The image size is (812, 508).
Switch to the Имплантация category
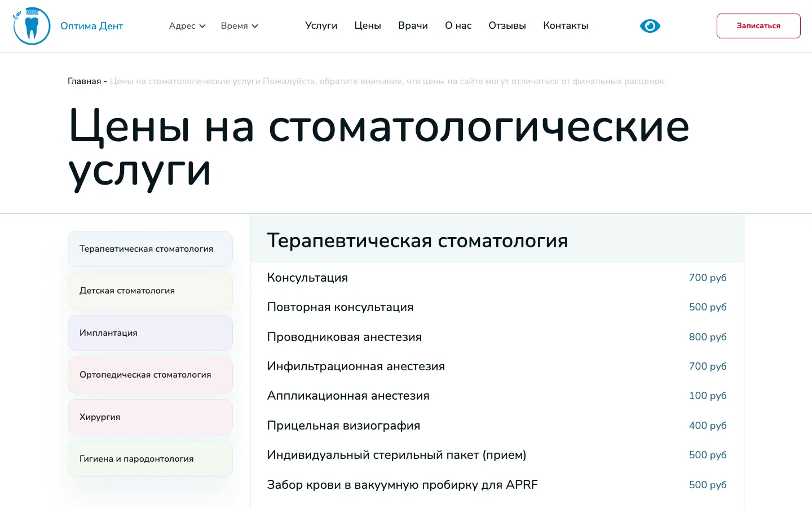pyautogui.click(x=150, y=333)
